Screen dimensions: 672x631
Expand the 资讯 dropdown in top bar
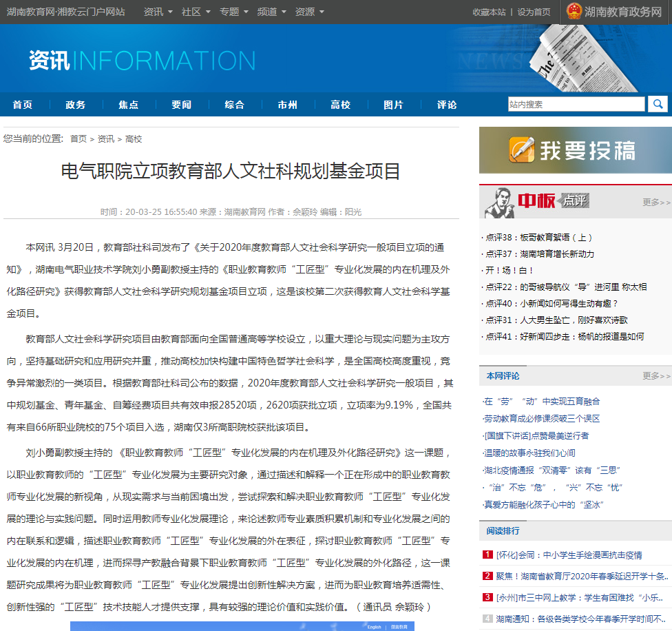[158, 12]
